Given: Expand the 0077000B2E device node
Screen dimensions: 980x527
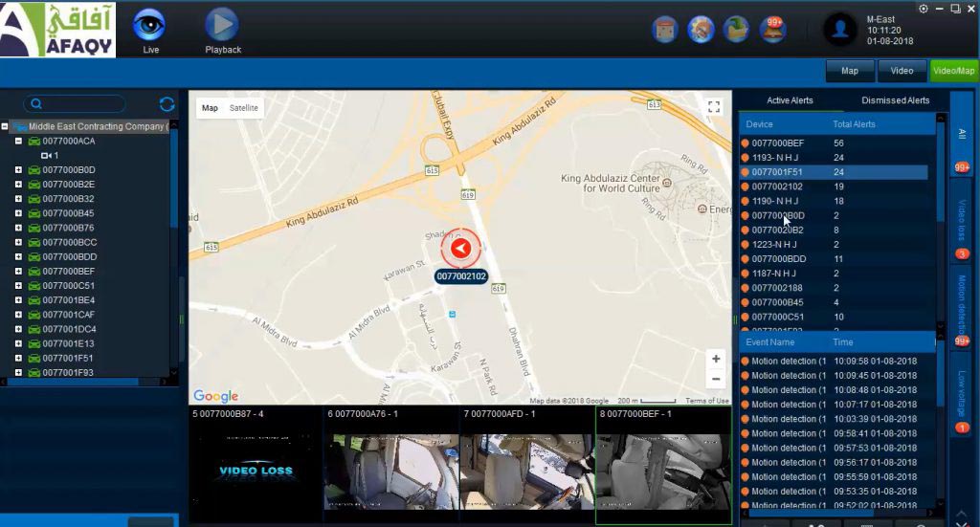Looking at the screenshot, I should (18, 185).
